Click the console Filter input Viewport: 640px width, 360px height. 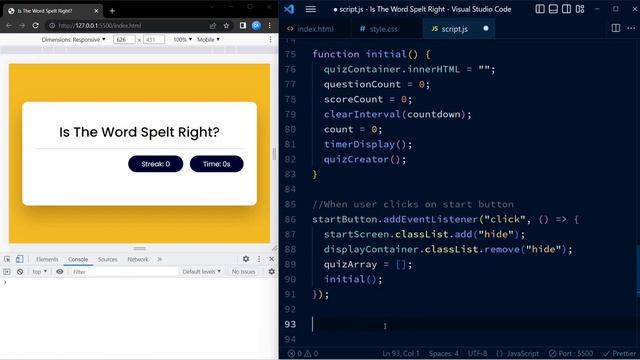[124, 271]
